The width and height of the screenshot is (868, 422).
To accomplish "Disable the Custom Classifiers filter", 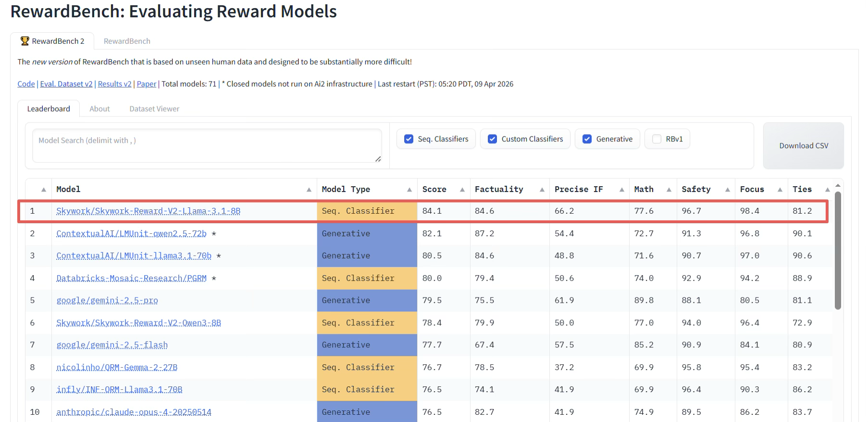I will 493,139.
